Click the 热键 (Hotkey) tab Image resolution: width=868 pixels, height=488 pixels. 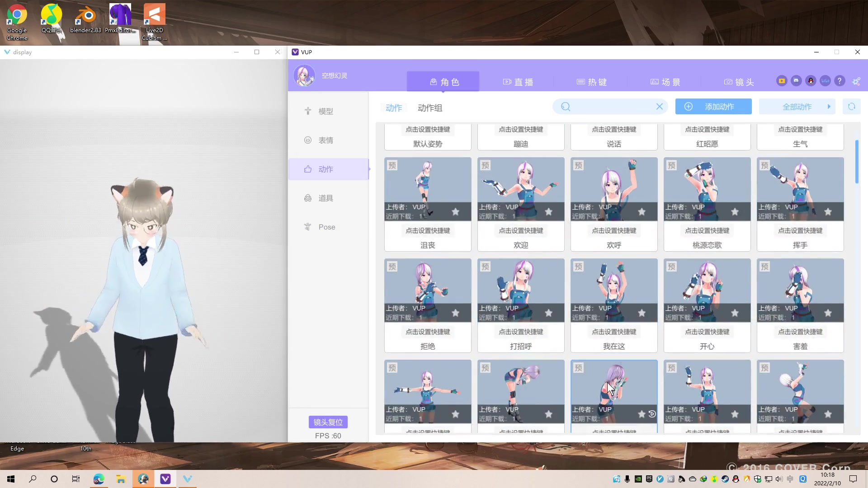(x=593, y=82)
